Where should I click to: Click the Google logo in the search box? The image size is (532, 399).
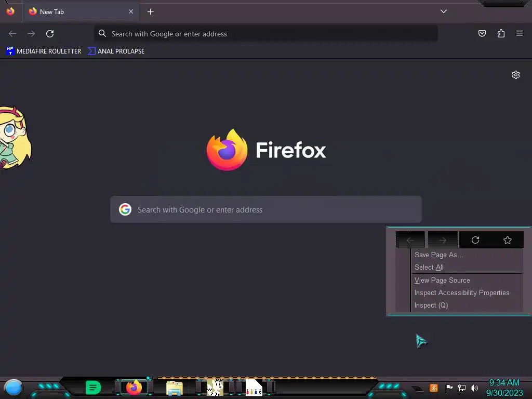coord(125,209)
